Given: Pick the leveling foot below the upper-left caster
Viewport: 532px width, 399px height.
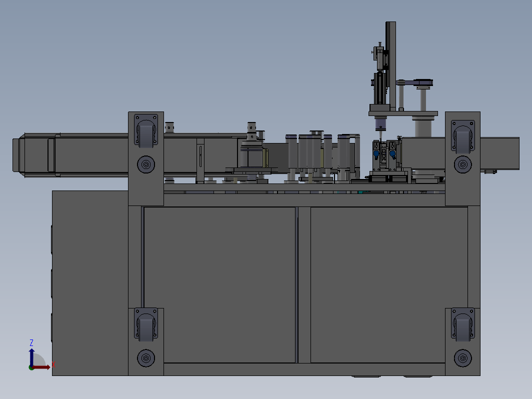Looking at the screenshot, I should pos(146,164).
